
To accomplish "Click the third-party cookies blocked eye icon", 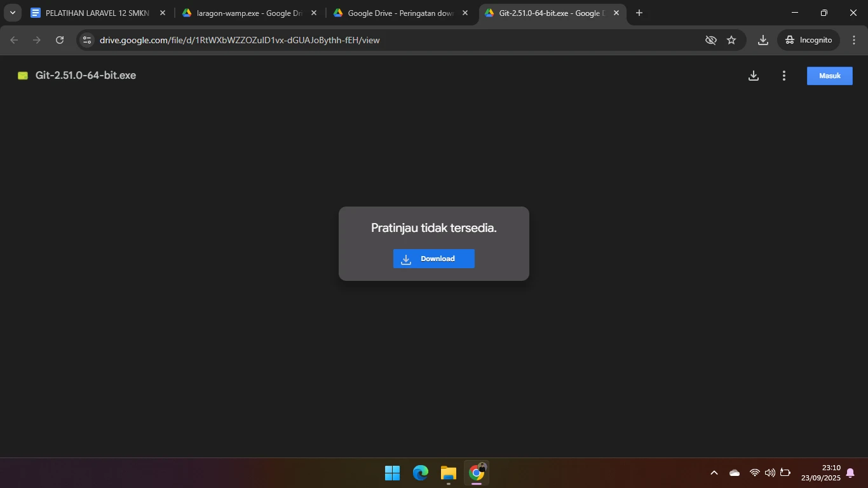I will point(711,40).
